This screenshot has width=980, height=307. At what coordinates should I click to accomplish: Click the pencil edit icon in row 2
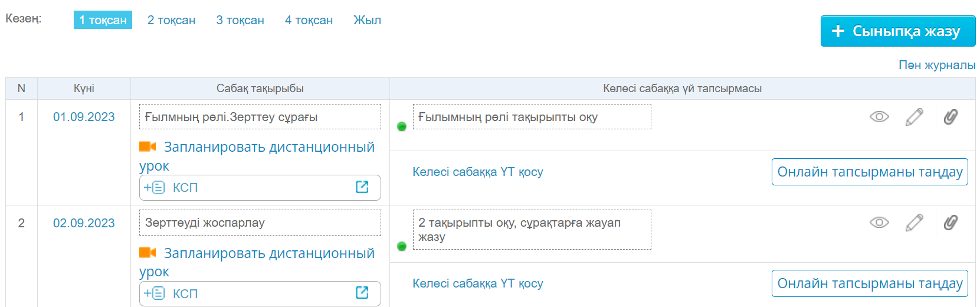(x=914, y=223)
